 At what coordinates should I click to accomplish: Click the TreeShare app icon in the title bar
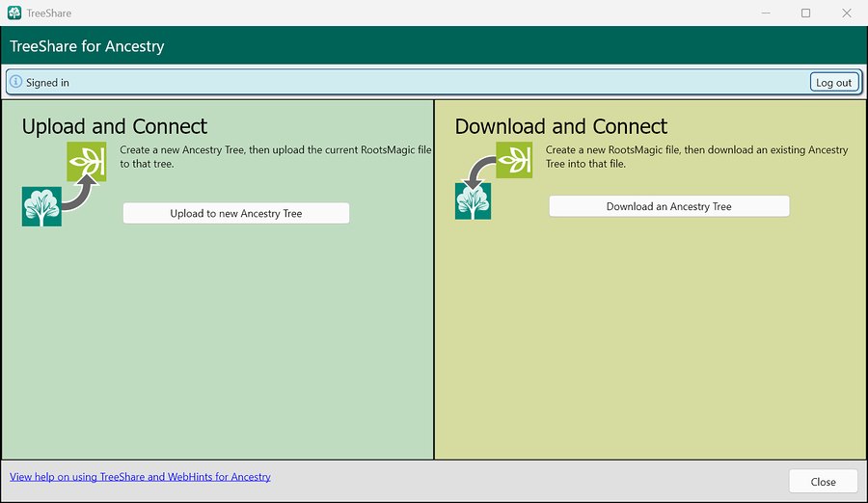click(x=14, y=13)
